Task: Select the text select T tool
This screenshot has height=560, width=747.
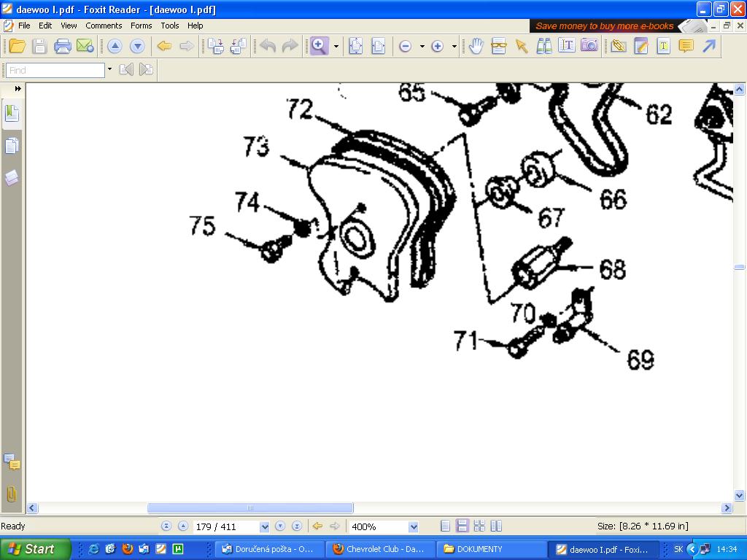Action: click(566, 46)
